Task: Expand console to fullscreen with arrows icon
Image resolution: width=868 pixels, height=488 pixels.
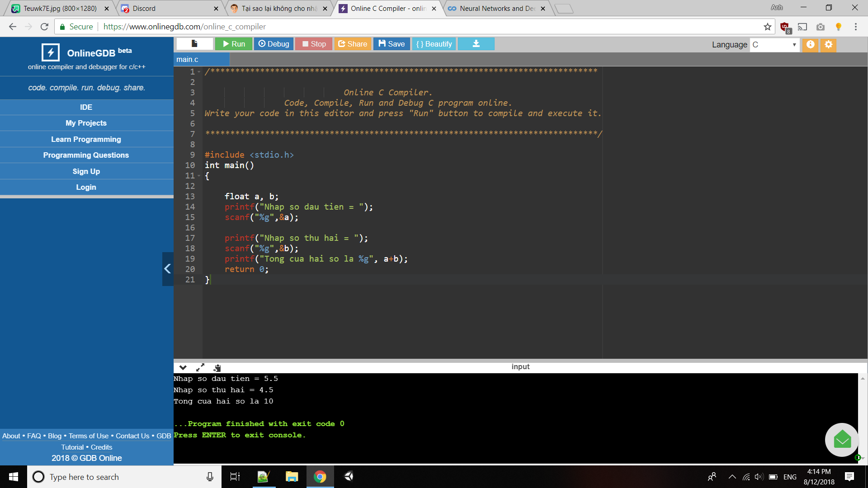Action: 200,367
